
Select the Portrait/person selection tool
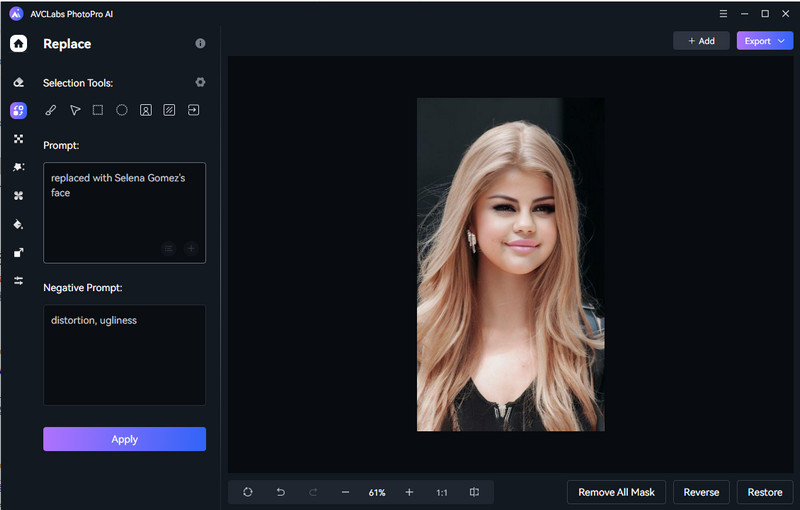(x=145, y=110)
